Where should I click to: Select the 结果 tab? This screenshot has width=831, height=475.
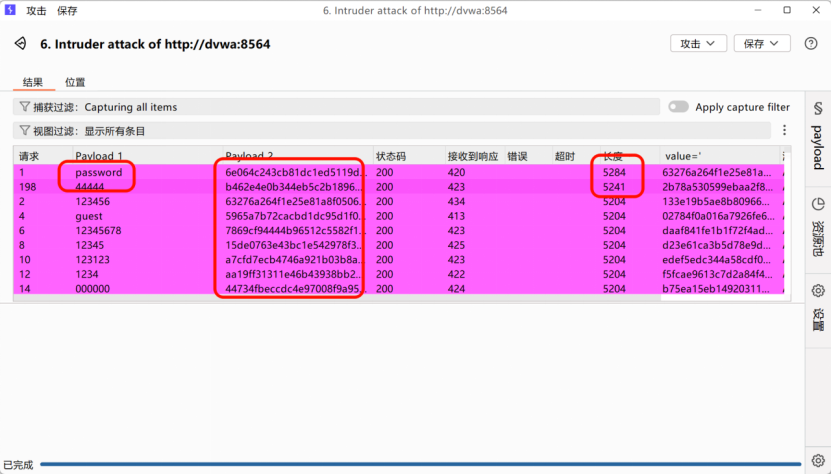coord(33,82)
